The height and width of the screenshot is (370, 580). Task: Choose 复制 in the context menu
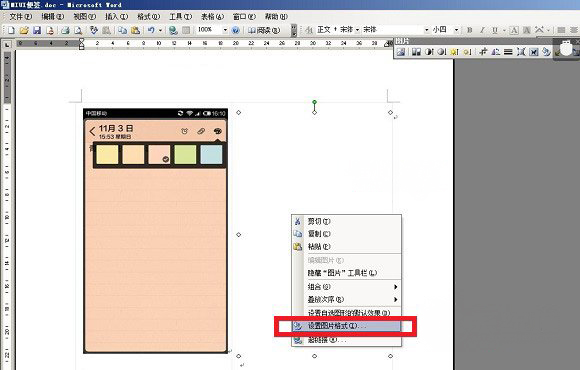347,234
